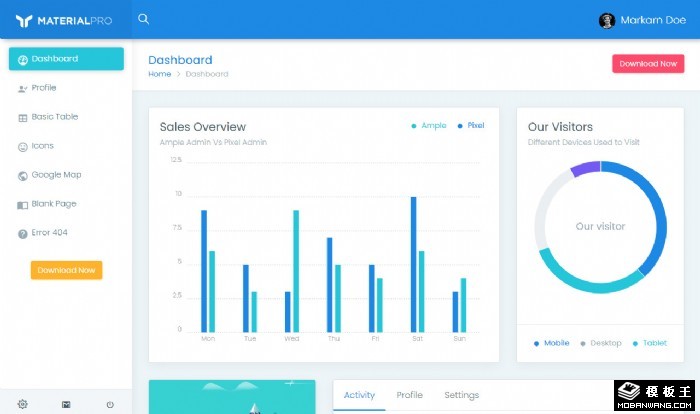Click the power logout icon
700x414 pixels.
pos(110,404)
